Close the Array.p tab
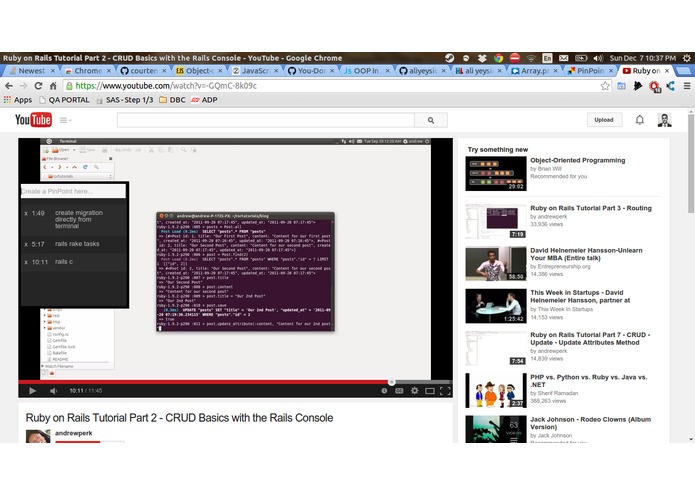 point(555,71)
